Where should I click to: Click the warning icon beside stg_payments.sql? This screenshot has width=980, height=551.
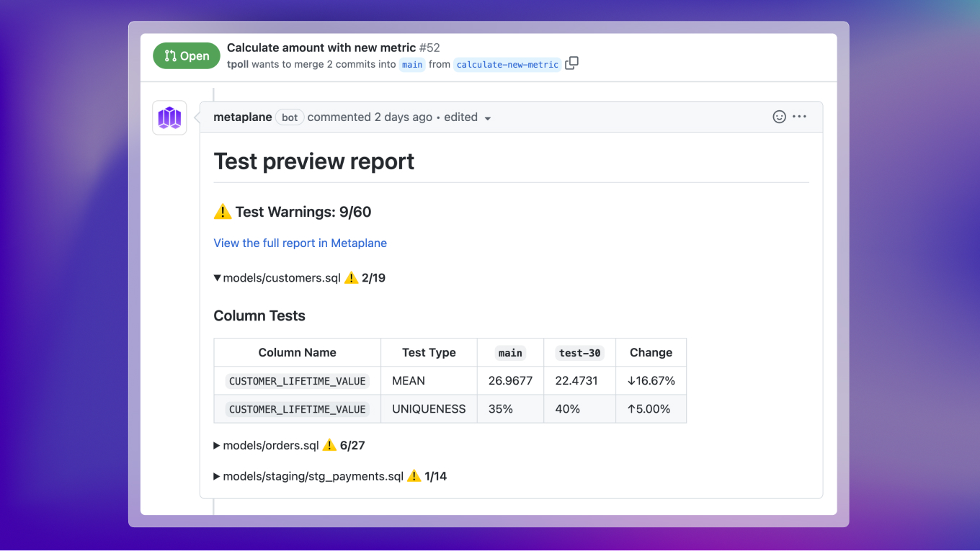point(414,475)
